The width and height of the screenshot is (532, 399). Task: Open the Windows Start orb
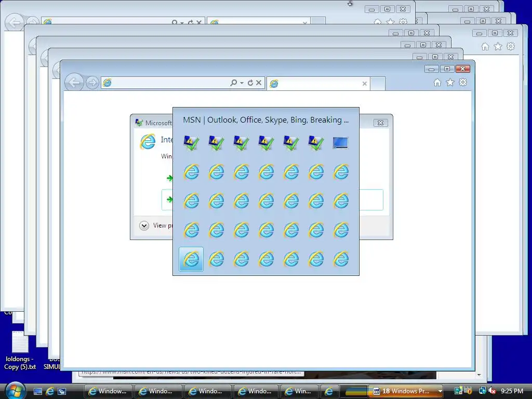pyautogui.click(x=15, y=391)
